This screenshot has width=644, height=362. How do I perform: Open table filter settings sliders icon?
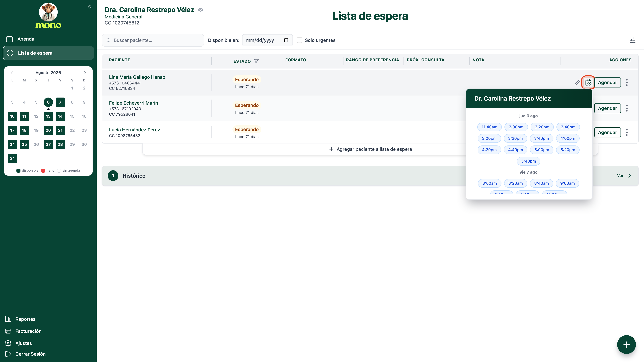click(632, 40)
